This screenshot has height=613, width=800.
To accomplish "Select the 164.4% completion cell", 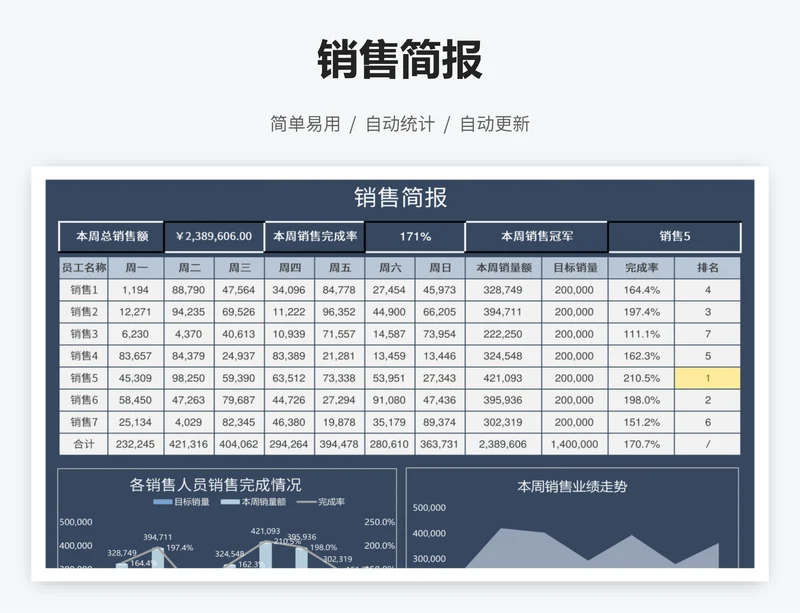I will click(x=641, y=290).
